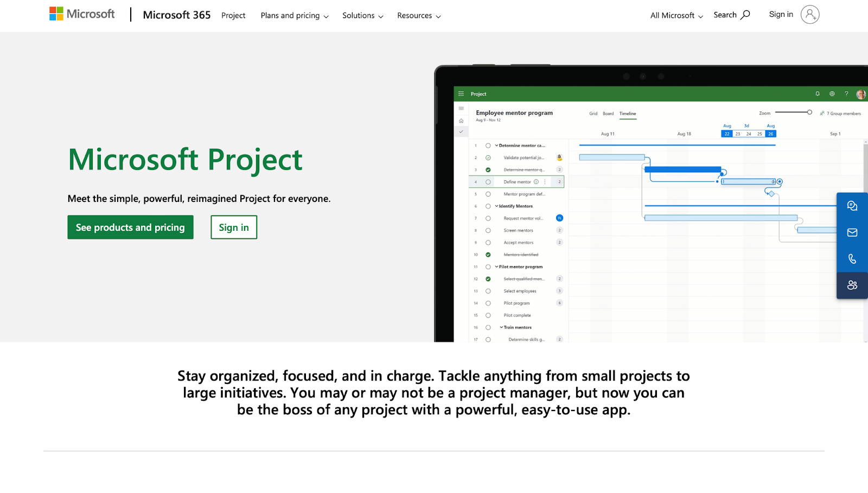Select the Home icon in the sidebar
The width and height of the screenshot is (868, 493).
pos(461,121)
